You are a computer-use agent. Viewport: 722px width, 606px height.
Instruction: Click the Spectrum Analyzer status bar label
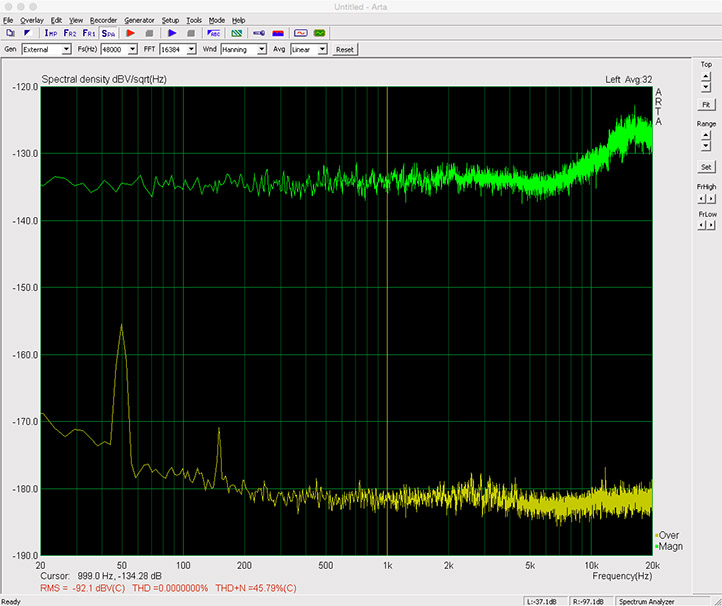[x=646, y=601]
